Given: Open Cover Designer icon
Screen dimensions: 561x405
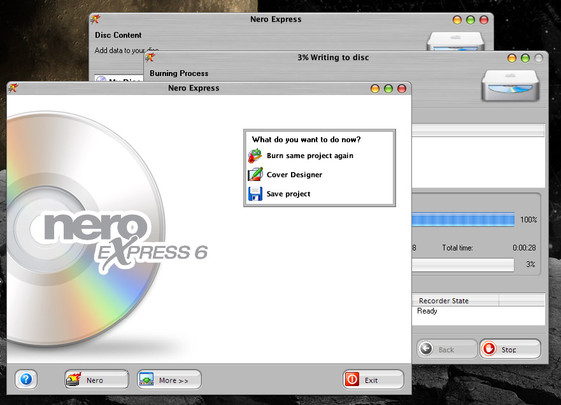Looking at the screenshot, I should 255,174.
